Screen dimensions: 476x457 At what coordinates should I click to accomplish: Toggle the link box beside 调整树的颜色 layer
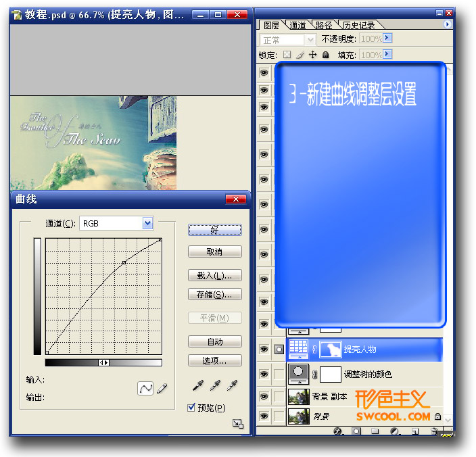(279, 374)
